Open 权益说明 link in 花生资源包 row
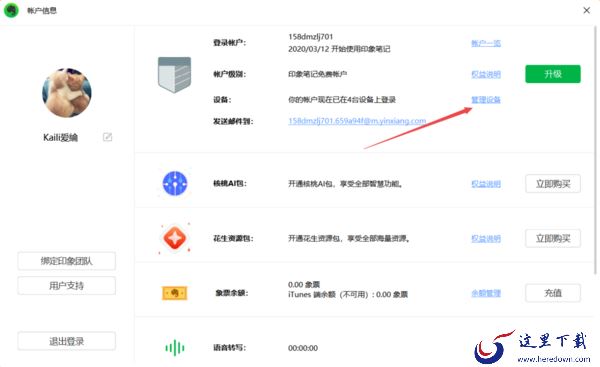This screenshot has width=600, height=367. point(486,238)
